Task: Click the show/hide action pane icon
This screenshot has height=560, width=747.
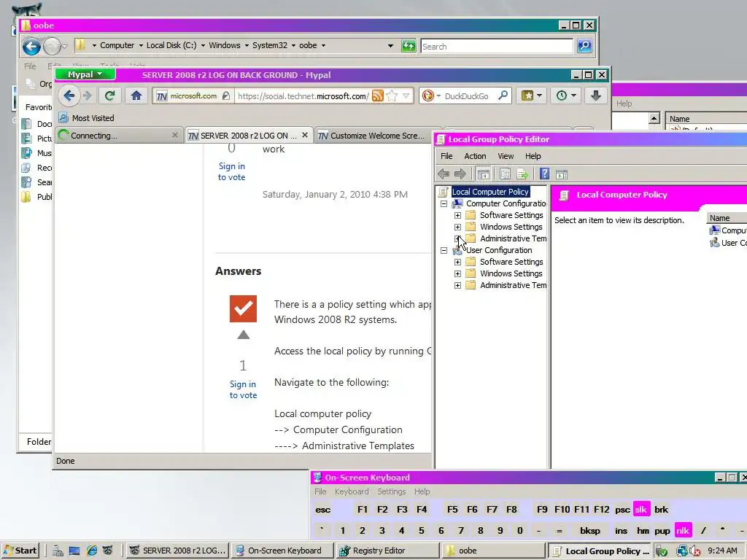Action: [562, 174]
